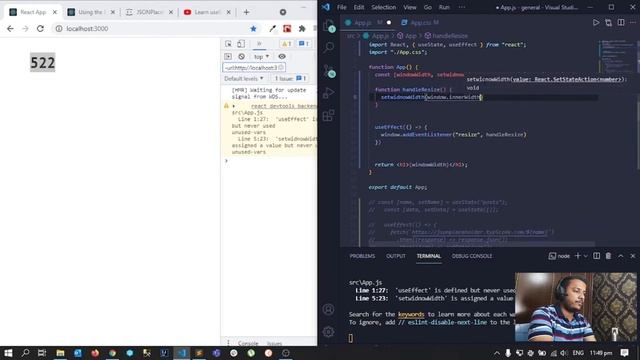
Task: Reload the localhost:3000 page
Action: pyautogui.click(x=40, y=29)
